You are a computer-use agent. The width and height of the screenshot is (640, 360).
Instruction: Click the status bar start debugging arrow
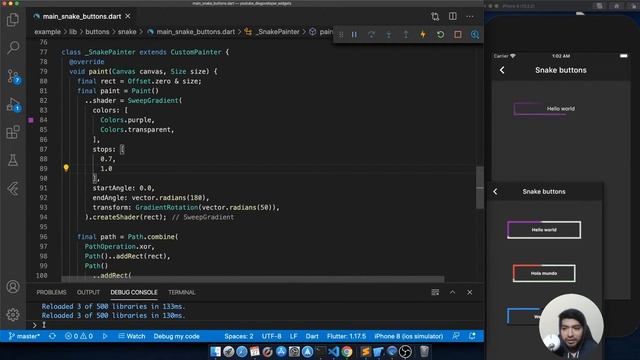click(x=105, y=336)
